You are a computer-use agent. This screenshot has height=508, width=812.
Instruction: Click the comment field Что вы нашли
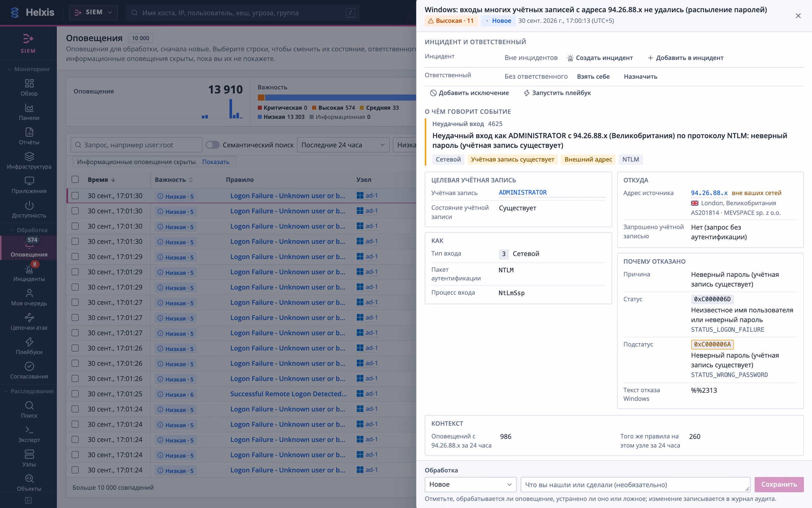tap(635, 485)
